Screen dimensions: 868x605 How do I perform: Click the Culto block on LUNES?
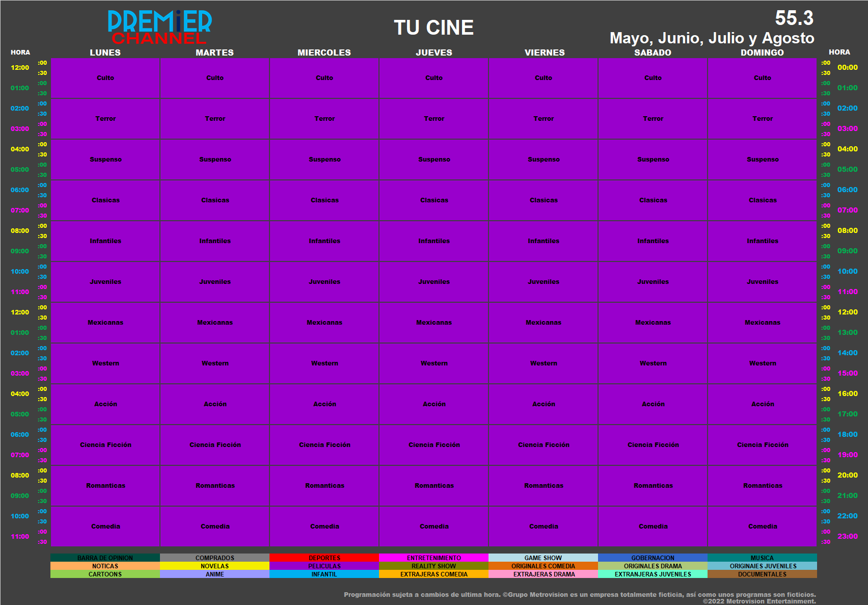(105, 78)
